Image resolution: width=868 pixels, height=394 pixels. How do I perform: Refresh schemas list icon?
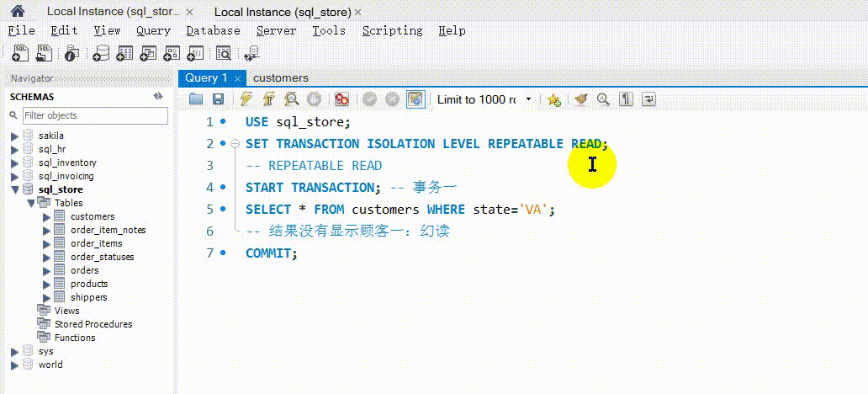coord(158,97)
